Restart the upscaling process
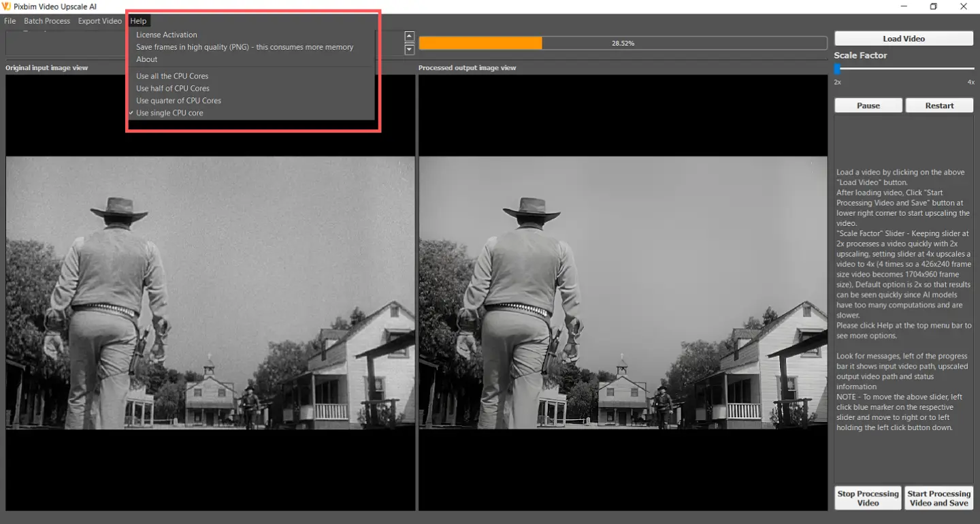Viewport: 980px width, 524px height. [939, 105]
